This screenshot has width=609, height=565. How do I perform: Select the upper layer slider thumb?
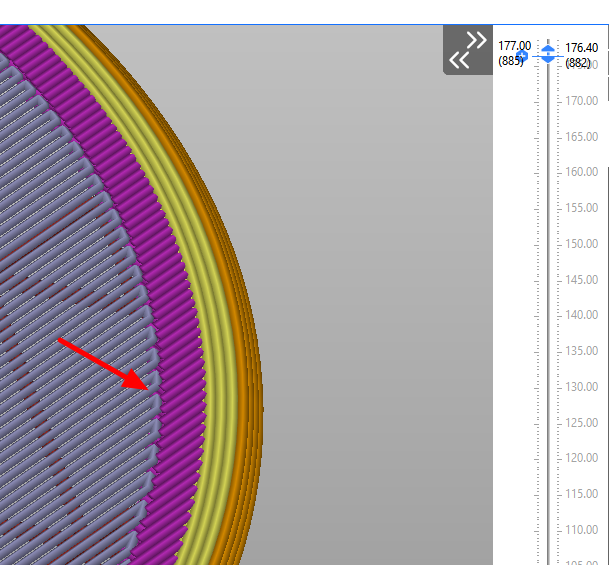click(x=548, y=50)
